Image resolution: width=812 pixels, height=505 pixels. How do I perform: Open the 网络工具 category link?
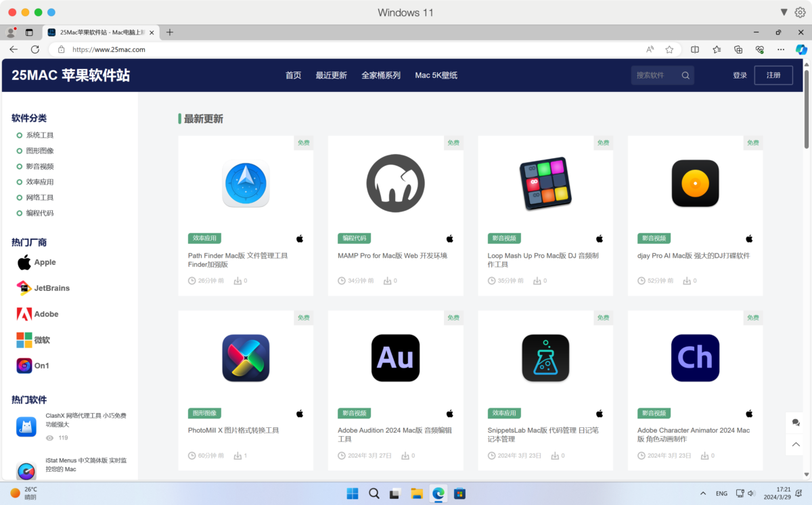pos(40,197)
